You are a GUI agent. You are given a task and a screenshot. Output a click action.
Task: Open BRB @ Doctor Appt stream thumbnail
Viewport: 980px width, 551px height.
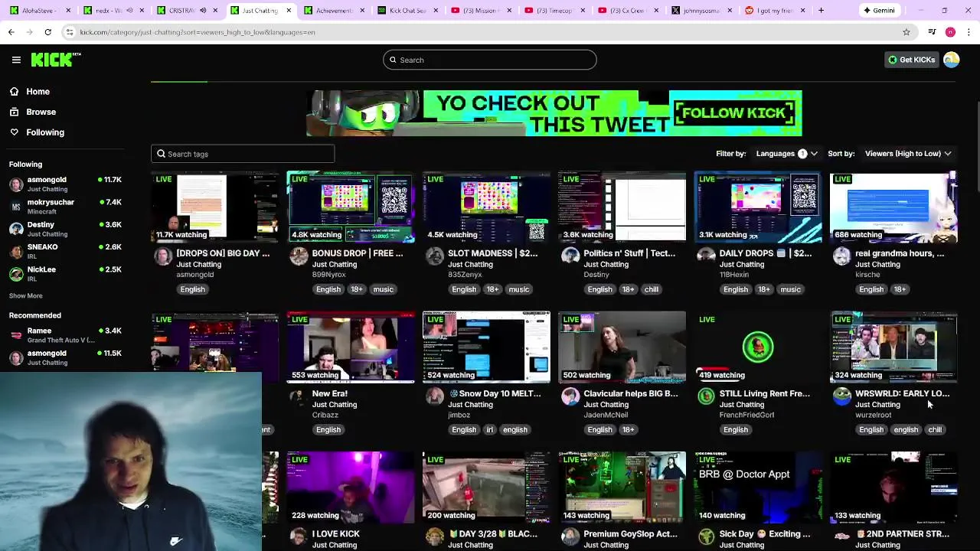click(x=758, y=487)
